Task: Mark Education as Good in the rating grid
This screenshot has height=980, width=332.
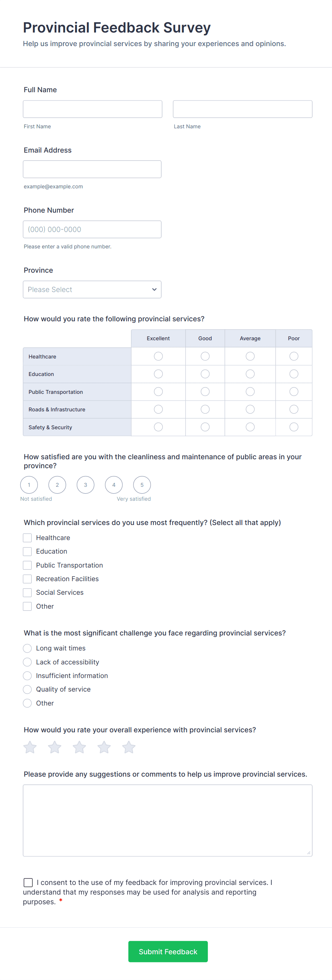Action: [205, 373]
